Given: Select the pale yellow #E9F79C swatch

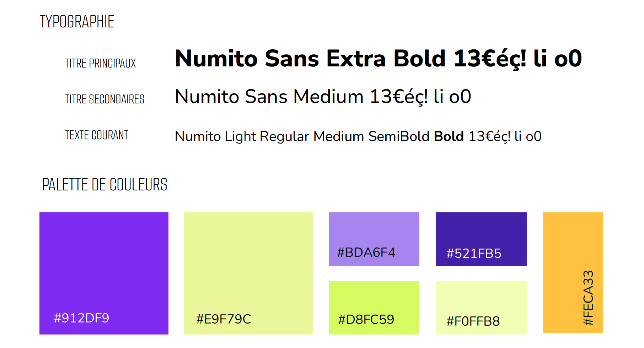Looking at the screenshot, I should pyautogui.click(x=248, y=273).
